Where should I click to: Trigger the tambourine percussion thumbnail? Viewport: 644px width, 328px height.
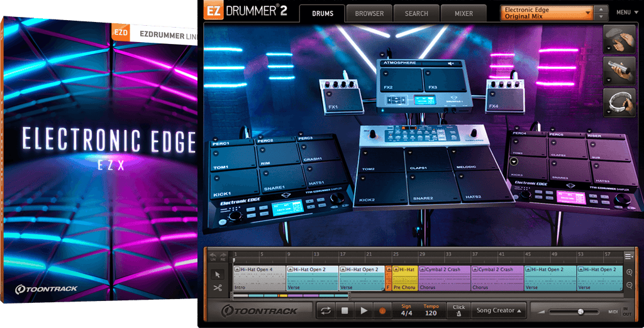point(619,102)
